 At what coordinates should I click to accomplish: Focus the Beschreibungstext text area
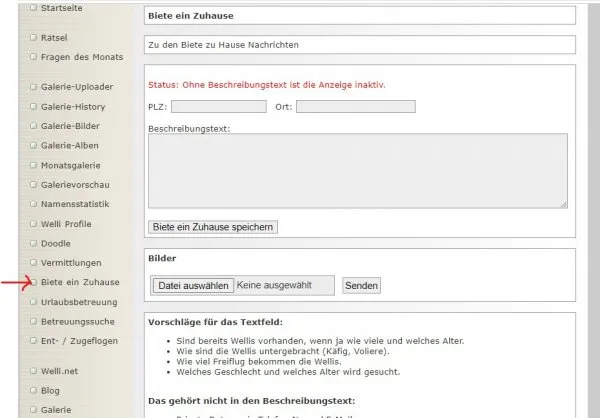click(358, 171)
